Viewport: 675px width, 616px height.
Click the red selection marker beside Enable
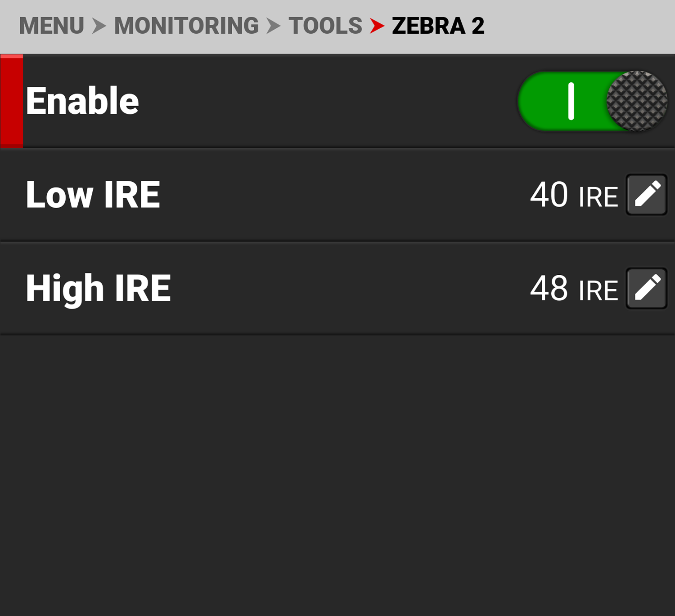[12, 101]
